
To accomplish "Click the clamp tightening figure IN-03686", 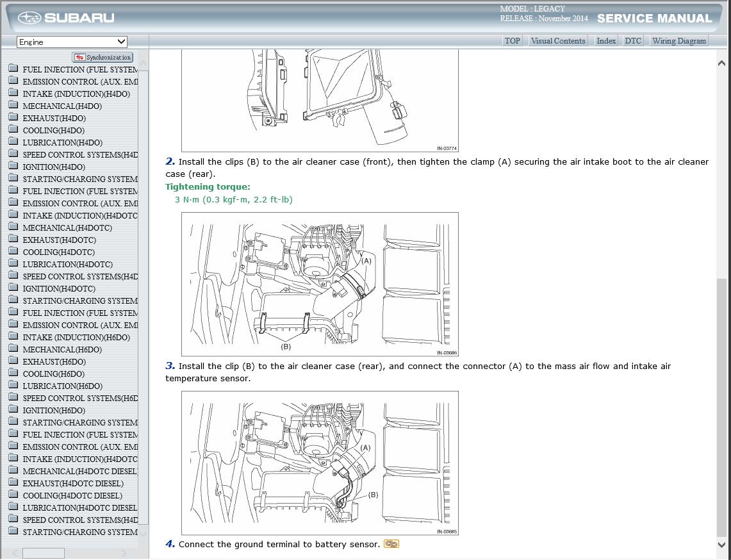I will click(x=320, y=284).
